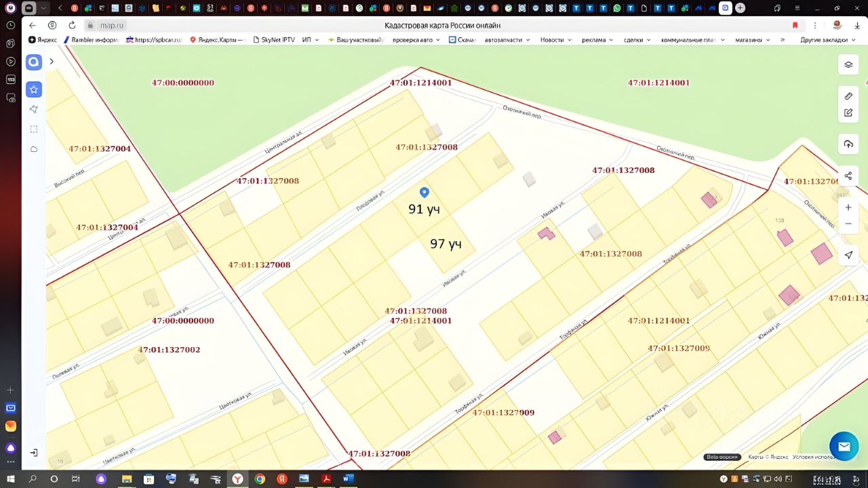Expand магазины bookmarks folder

[753, 40]
